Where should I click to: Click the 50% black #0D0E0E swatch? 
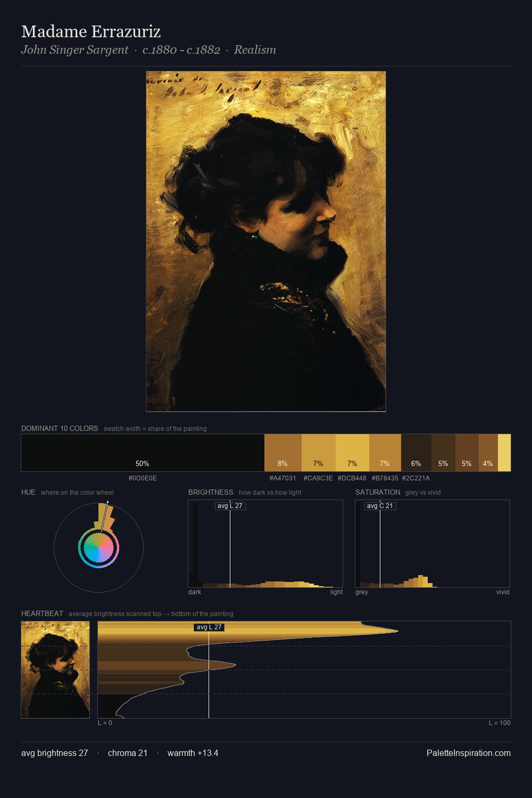[143, 453]
